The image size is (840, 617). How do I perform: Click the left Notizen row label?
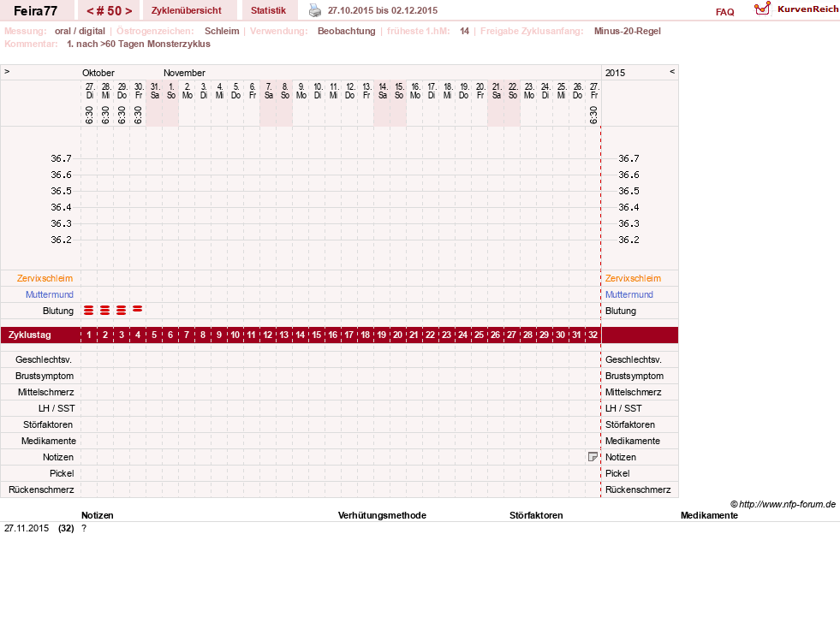click(58, 457)
